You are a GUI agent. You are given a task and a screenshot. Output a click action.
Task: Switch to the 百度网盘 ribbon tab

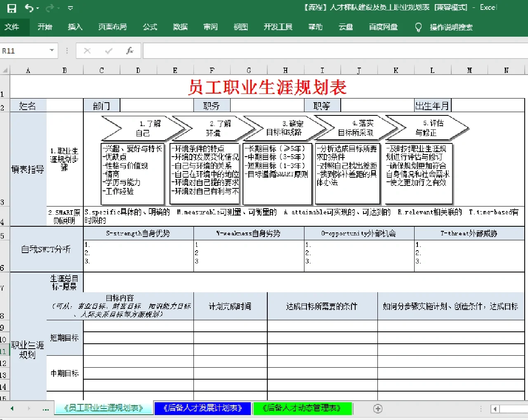tap(383, 27)
